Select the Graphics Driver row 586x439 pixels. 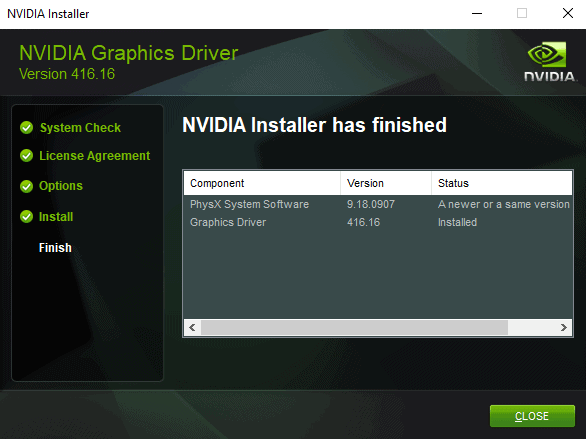click(x=378, y=222)
